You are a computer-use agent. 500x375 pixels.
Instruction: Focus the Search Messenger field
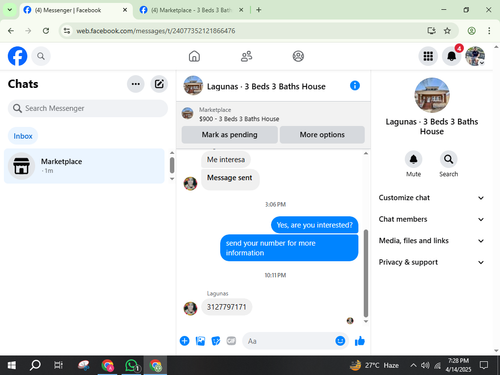tap(88, 108)
